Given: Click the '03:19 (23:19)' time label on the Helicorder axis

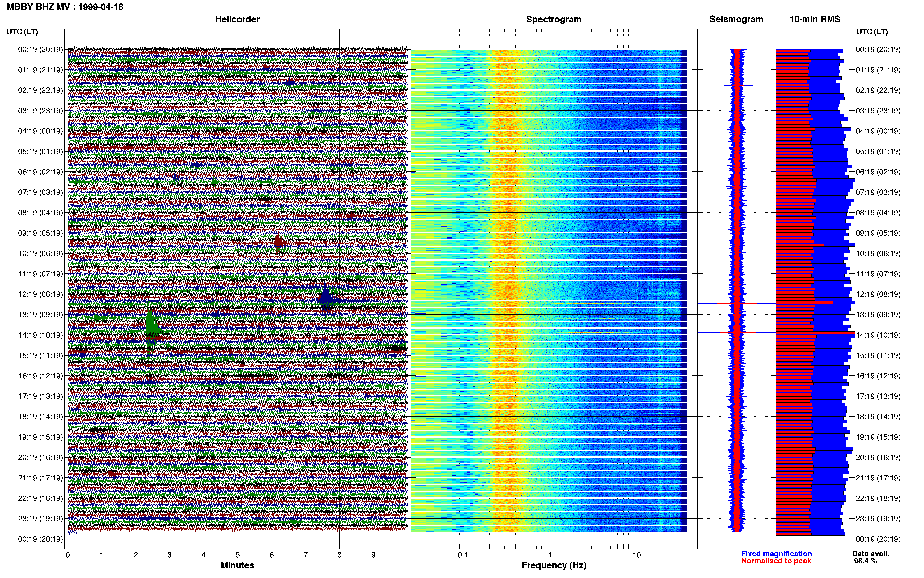Looking at the screenshot, I should (x=41, y=110).
